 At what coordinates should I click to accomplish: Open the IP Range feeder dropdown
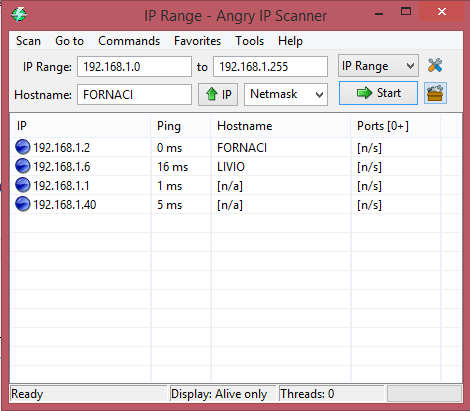click(378, 66)
